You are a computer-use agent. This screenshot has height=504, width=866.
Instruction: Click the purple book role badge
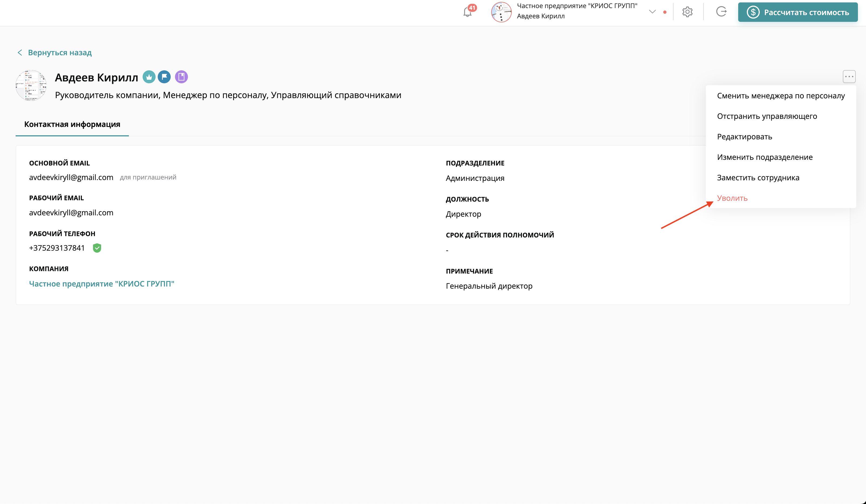181,77
